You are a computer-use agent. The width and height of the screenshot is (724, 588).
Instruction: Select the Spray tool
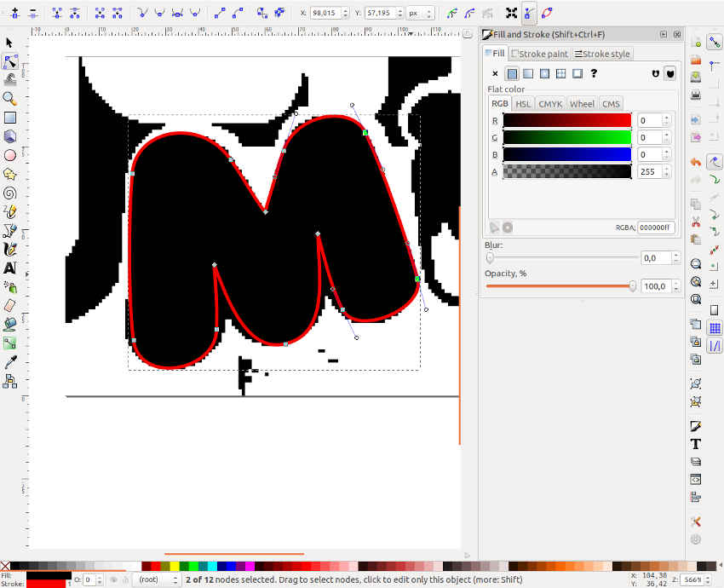tap(9, 287)
